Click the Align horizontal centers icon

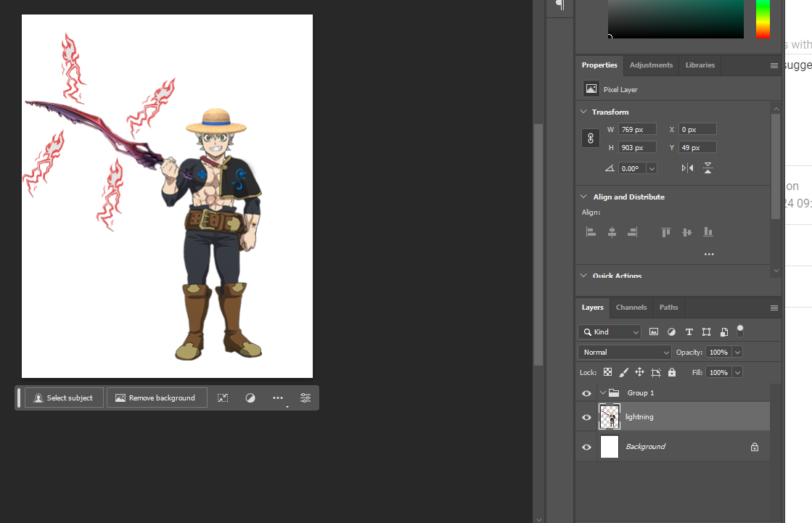pos(612,232)
